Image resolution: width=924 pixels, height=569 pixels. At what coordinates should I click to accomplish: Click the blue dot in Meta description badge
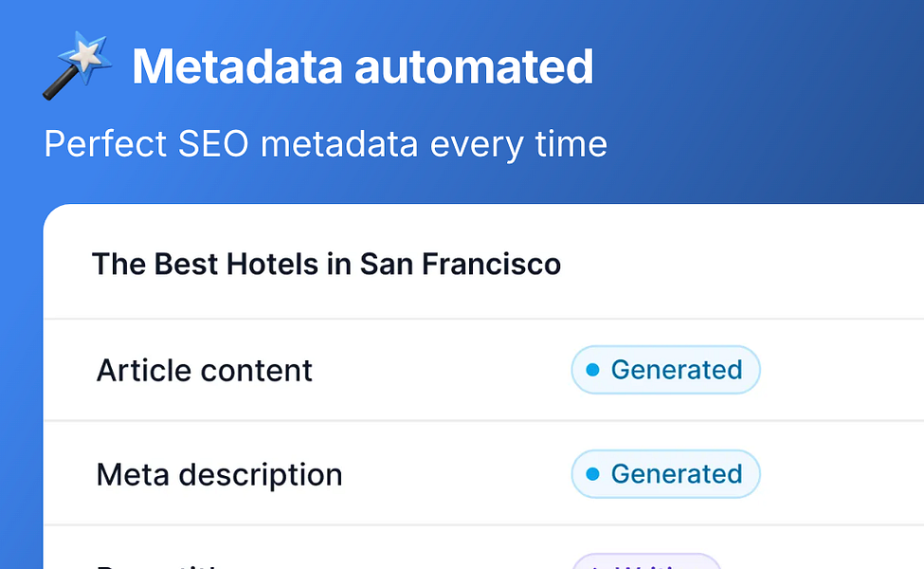[x=593, y=474]
